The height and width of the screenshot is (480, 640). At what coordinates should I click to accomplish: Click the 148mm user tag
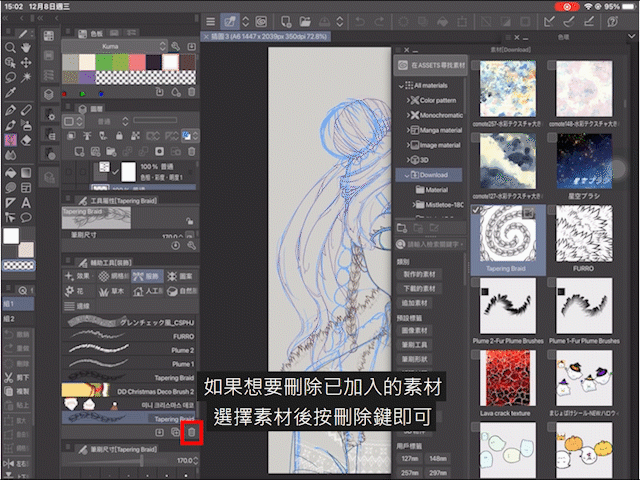[438, 459]
